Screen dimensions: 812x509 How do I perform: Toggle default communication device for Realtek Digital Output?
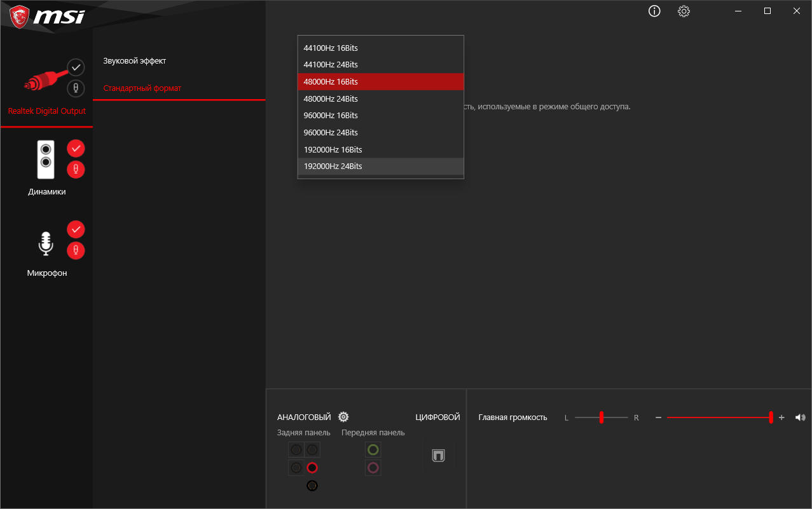point(76,88)
